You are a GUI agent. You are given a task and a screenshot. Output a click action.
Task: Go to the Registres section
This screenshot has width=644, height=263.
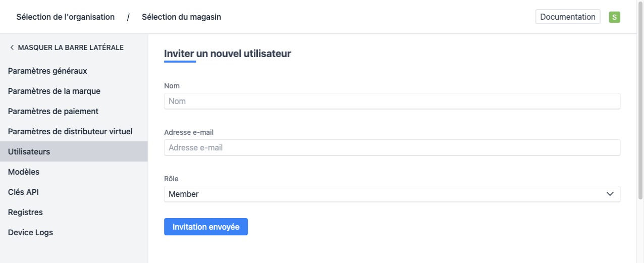pos(25,212)
